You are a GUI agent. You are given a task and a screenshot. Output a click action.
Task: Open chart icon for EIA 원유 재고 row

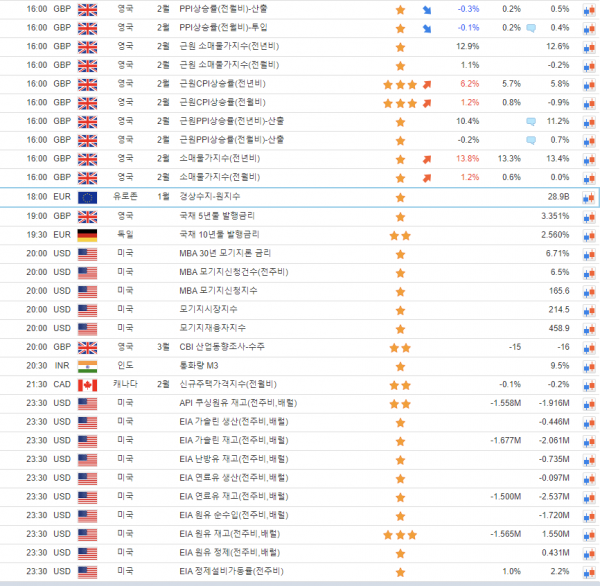click(589, 535)
